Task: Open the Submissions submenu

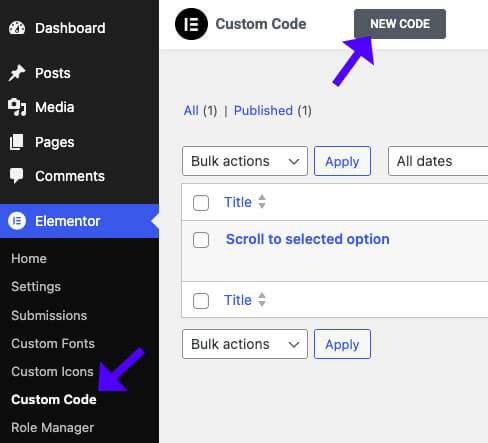Action: 49,315
